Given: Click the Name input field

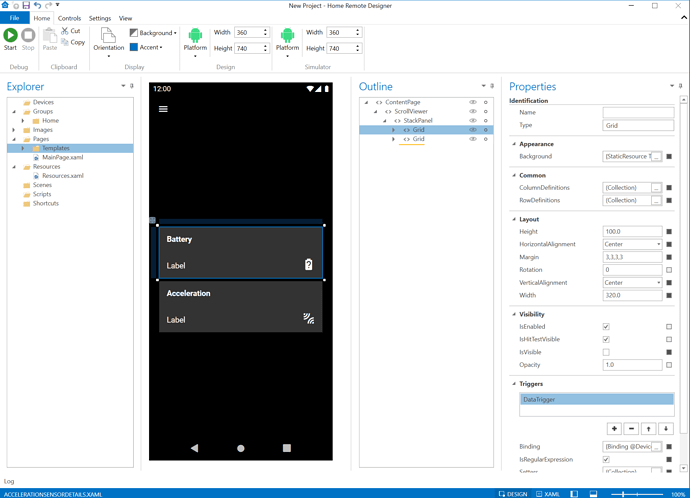Looking at the screenshot, I should (x=638, y=113).
